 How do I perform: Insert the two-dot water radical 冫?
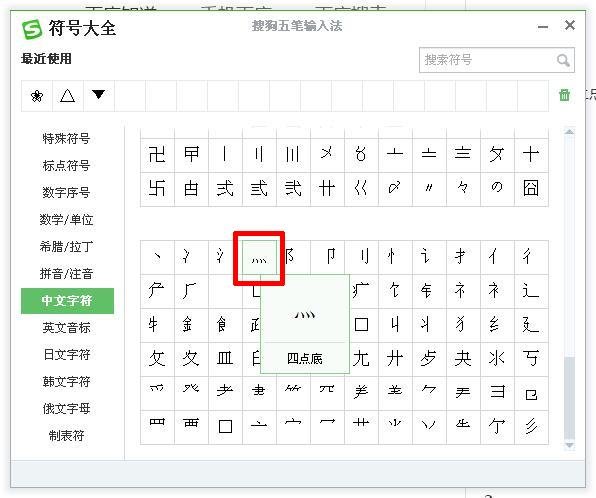(191, 257)
